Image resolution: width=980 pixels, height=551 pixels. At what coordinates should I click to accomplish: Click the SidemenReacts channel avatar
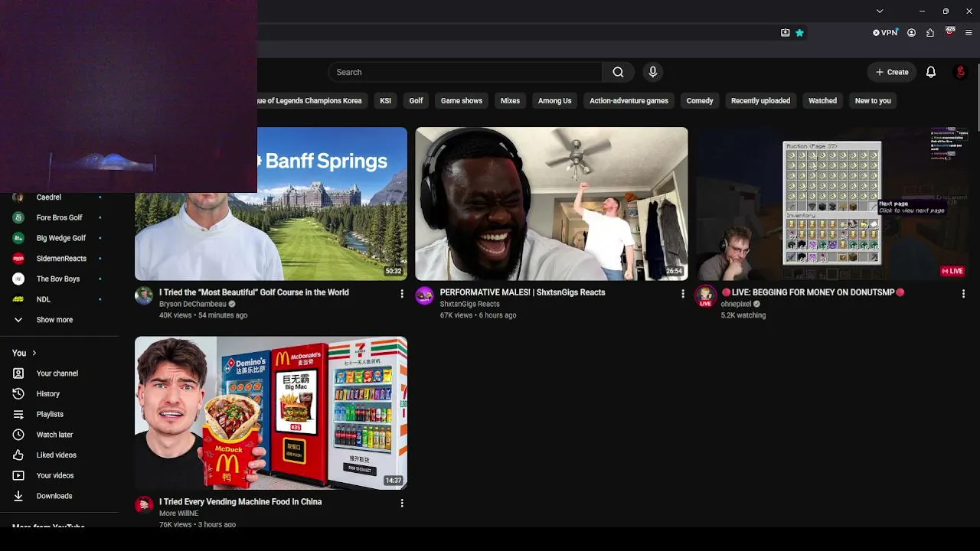pyautogui.click(x=18, y=259)
